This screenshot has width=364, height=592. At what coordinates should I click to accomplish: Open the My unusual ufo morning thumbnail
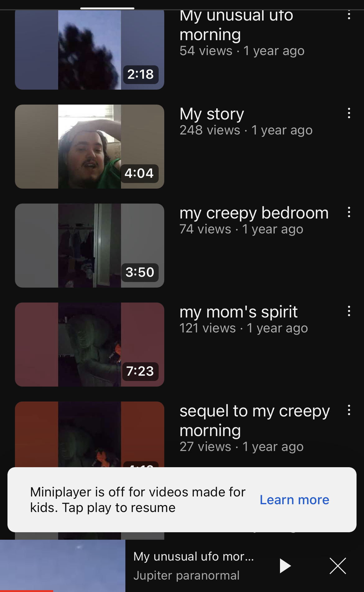point(90,50)
